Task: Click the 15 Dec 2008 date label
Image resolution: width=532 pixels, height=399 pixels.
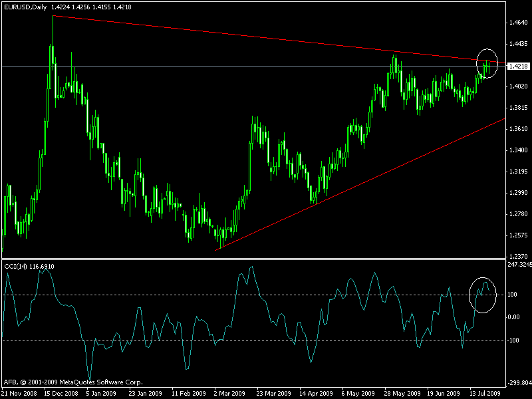Action: (61, 393)
